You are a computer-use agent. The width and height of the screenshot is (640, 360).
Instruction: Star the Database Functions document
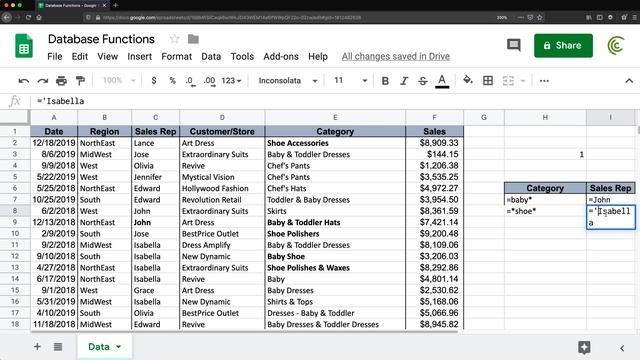[175, 39]
